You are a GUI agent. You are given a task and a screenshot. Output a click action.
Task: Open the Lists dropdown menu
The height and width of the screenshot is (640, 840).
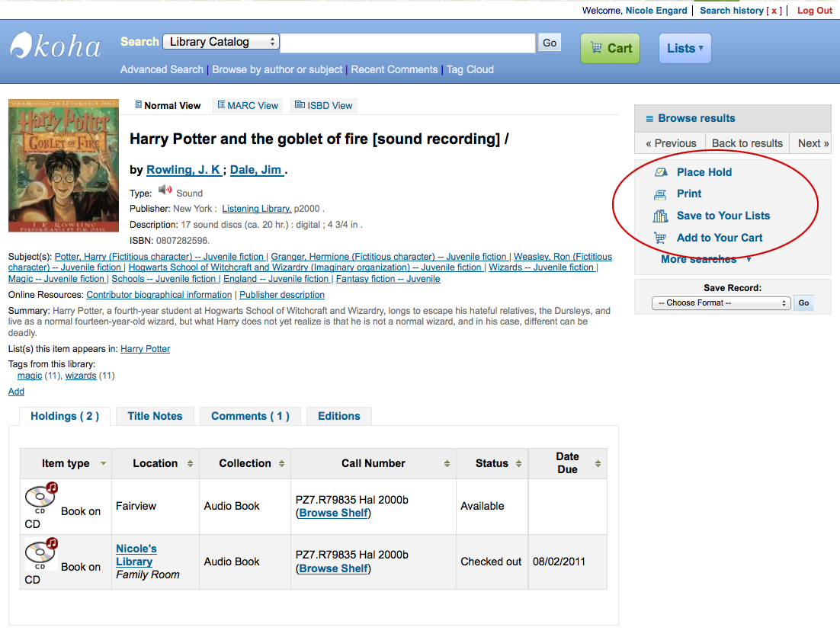click(x=685, y=48)
